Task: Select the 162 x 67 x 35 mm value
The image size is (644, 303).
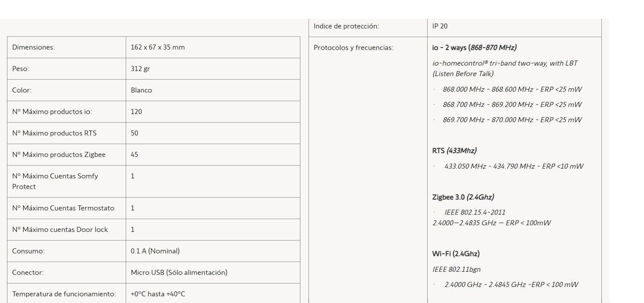Action: pyautogui.click(x=158, y=47)
